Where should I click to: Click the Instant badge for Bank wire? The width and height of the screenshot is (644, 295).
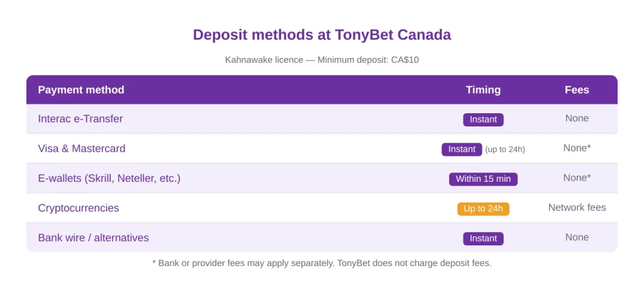483,238
